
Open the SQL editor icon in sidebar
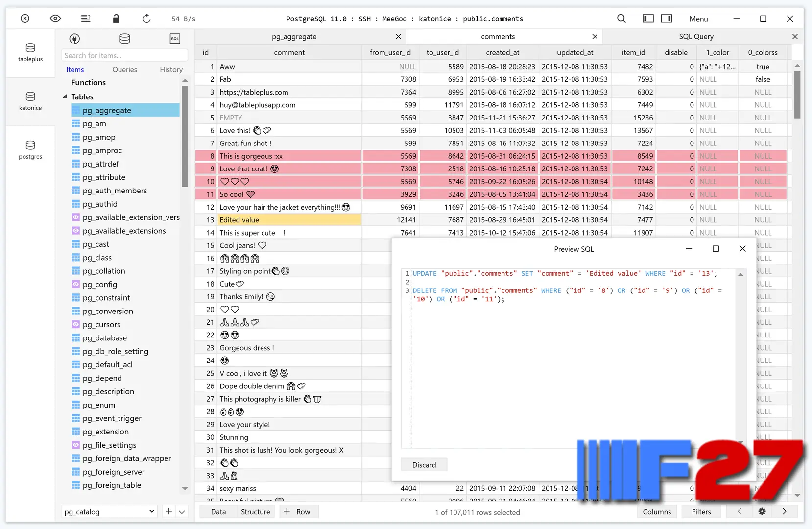coord(175,39)
